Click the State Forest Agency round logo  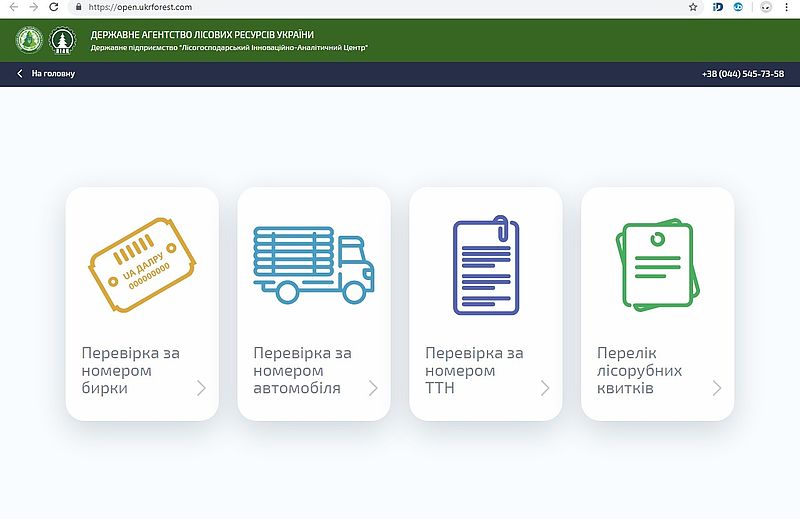(x=30, y=40)
